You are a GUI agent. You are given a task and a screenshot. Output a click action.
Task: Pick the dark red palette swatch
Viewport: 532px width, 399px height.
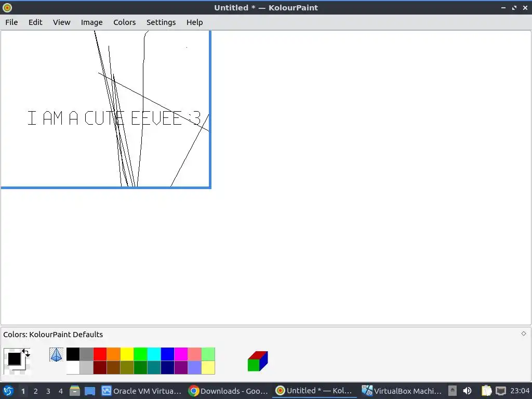(x=100, y=367)
